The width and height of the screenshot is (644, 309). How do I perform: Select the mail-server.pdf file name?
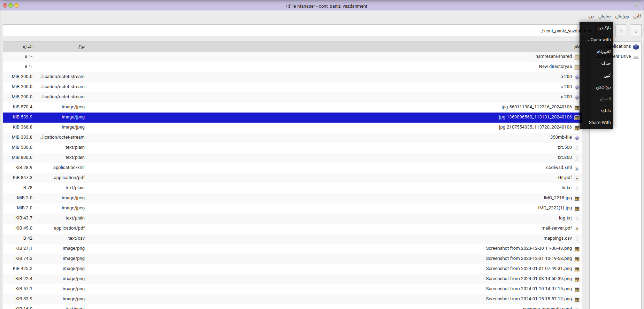pos(557,228)
